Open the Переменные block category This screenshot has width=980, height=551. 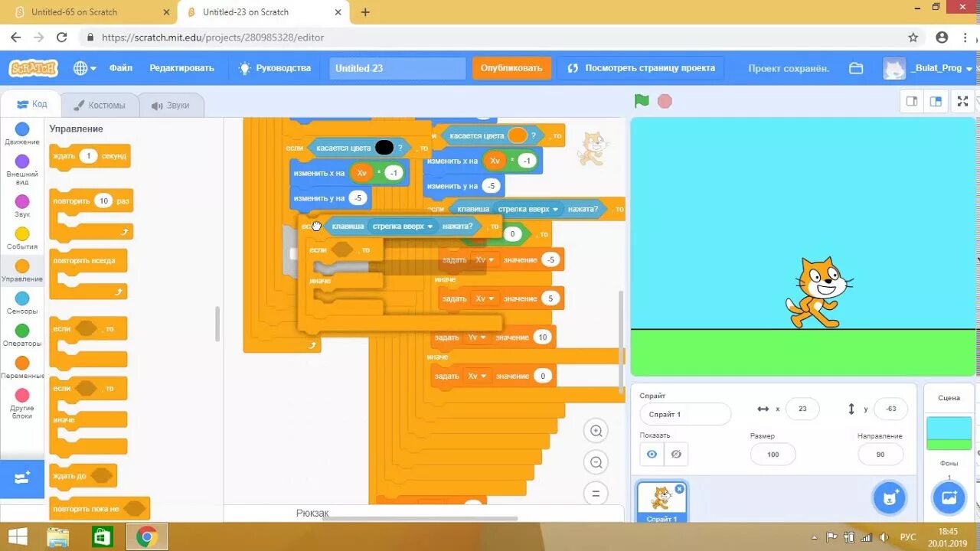click(x=22, y=367)
